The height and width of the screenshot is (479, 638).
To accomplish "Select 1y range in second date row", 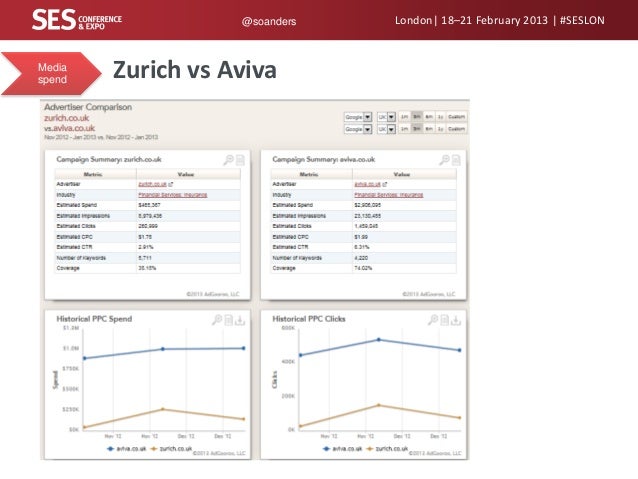I will click(440, 129).
